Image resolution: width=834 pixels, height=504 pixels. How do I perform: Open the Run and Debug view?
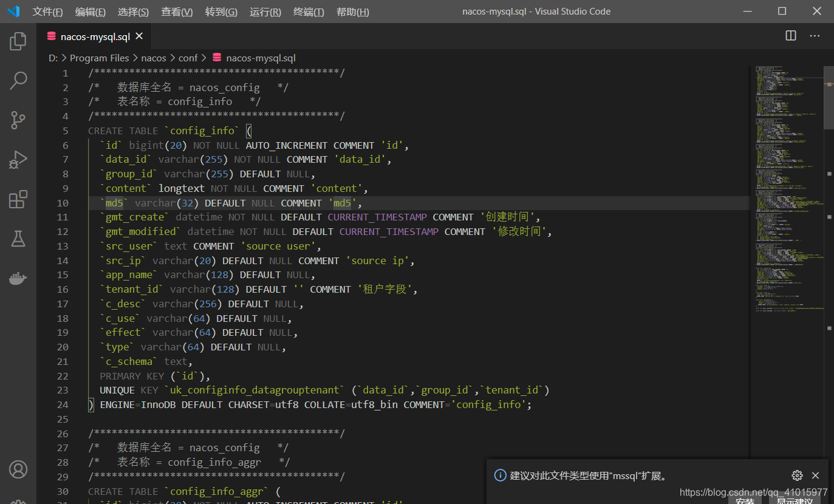coord(18,160)
